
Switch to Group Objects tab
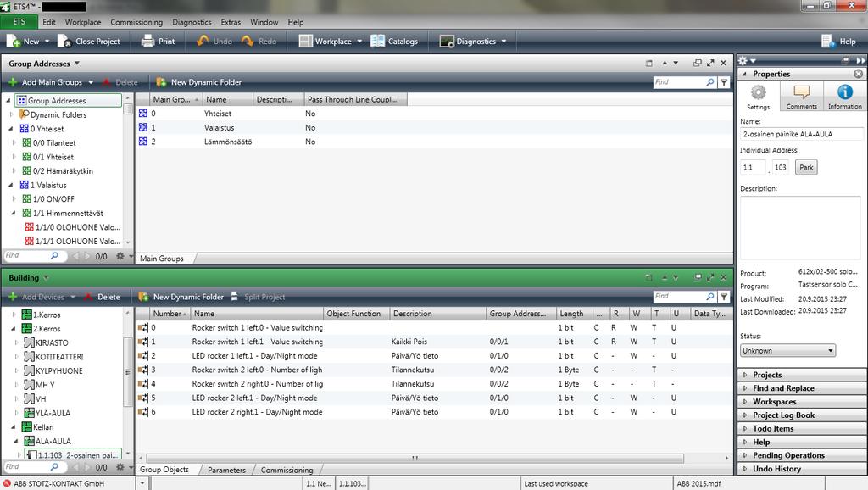pos(164,470)
